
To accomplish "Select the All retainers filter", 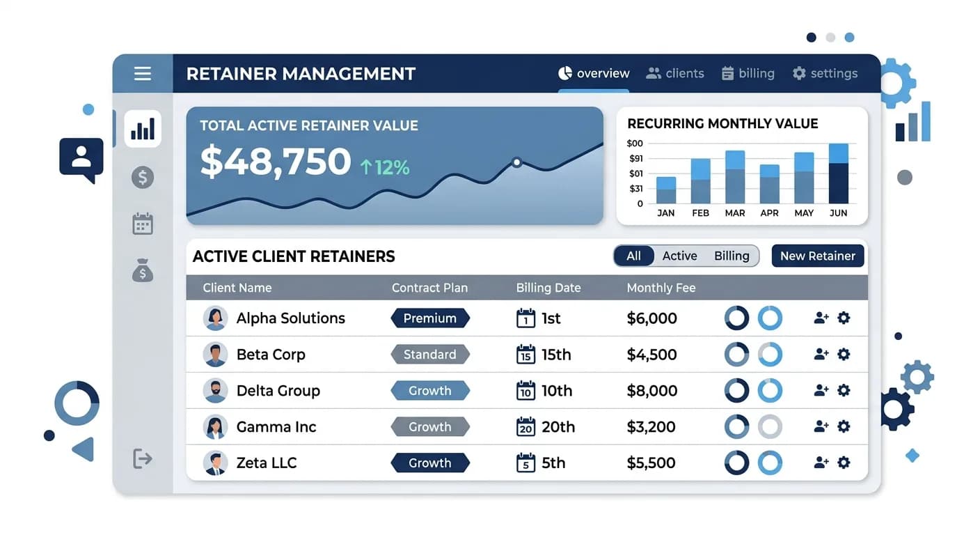I will click(634, 256).
